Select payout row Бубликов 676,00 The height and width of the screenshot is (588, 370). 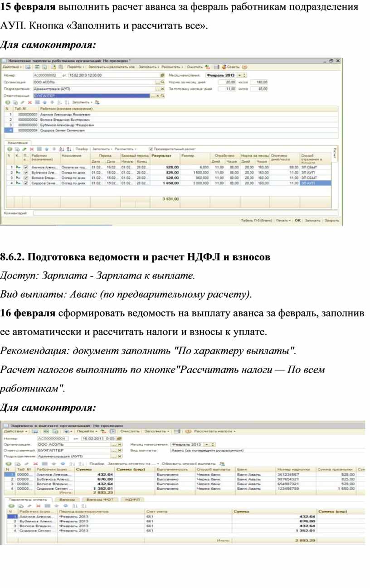(x=185, y=479)
